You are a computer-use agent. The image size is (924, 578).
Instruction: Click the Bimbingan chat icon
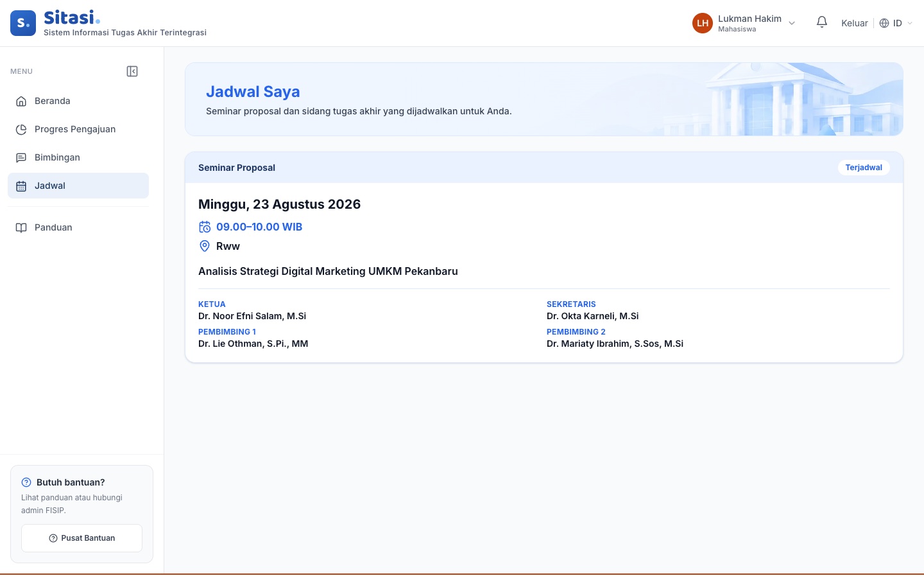pos(21,157)
